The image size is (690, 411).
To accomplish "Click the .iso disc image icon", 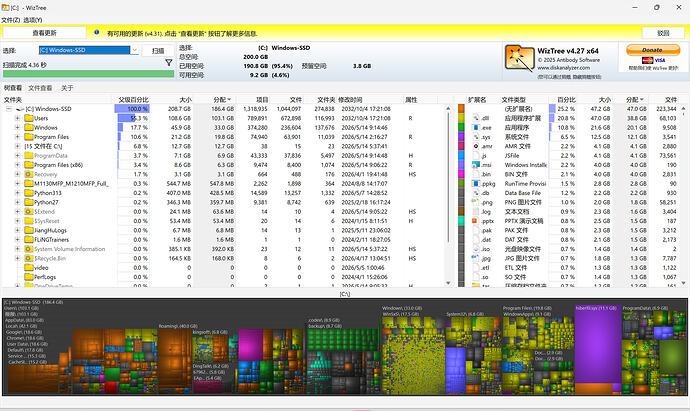I will 476,249.
